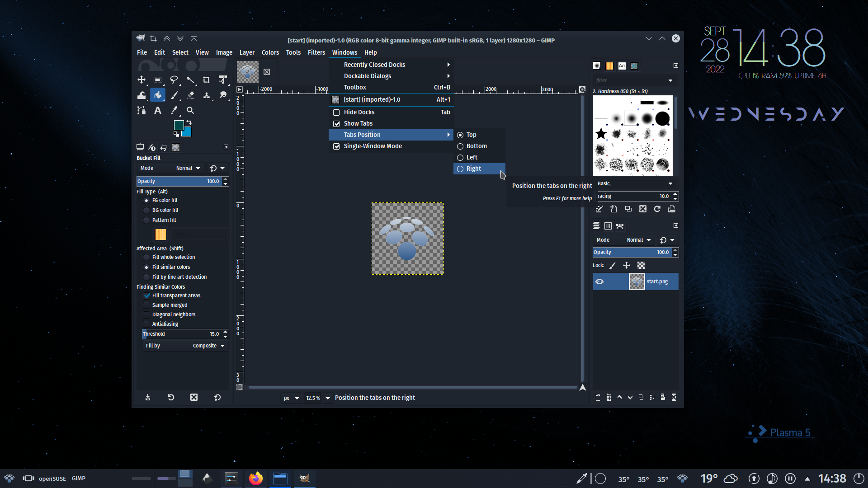Screen dimensions: 868x488
Task: Select the Move tool in the toolbox
Action: (x=142, y=80)
